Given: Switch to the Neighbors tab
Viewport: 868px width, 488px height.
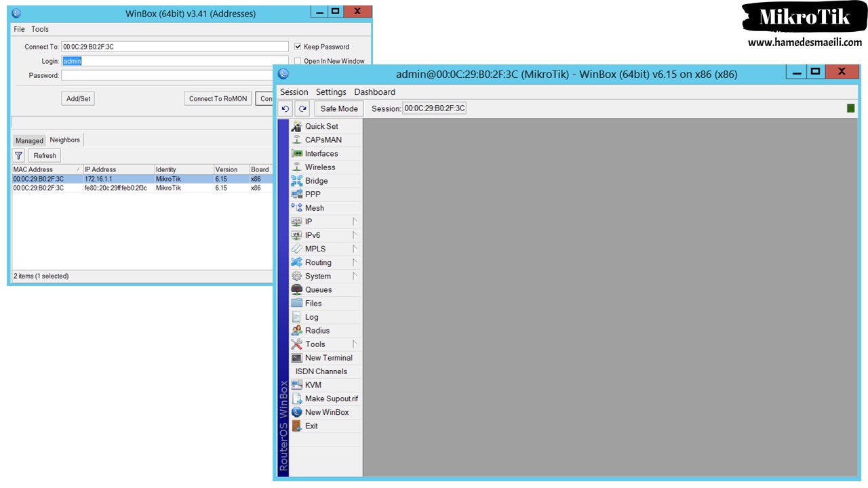Looking at the screenshot, I should coord(65,140).
